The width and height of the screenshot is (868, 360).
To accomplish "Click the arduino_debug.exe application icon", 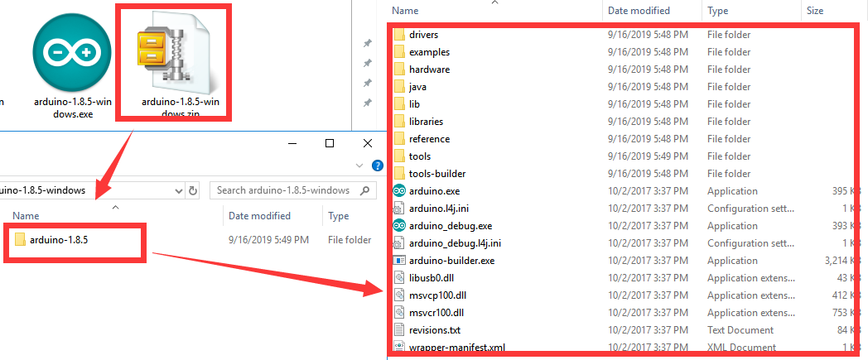I will (400, 226).
